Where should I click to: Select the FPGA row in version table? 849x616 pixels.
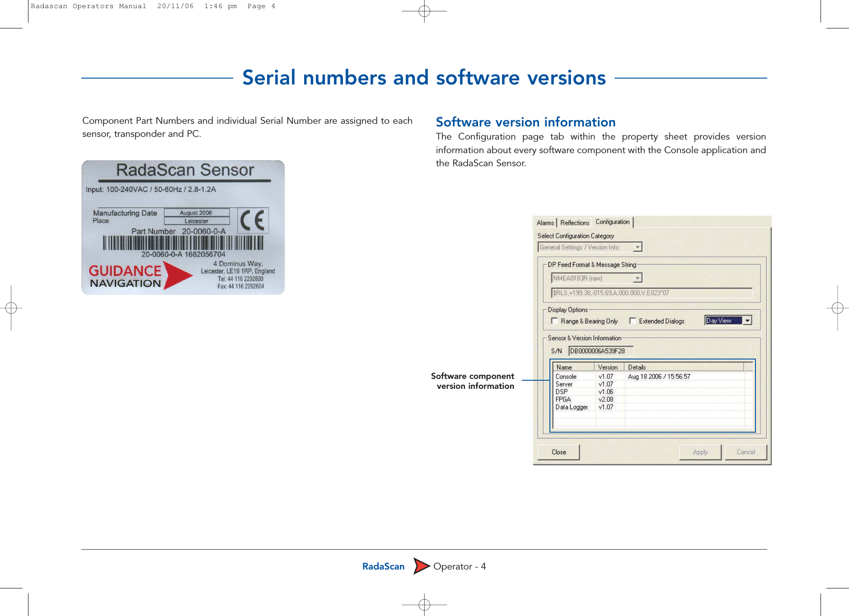click(x=652, y=399)
